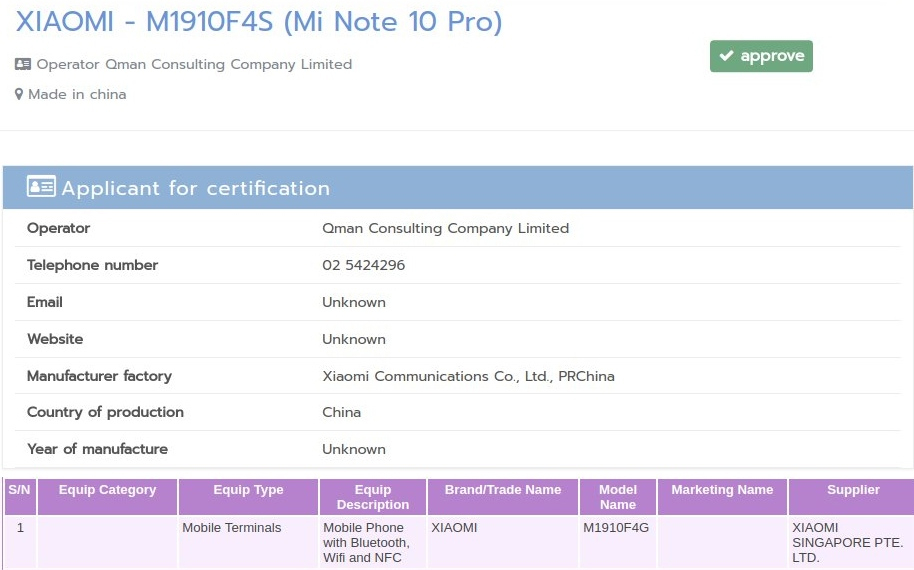Select Operator value Qman Consulting Company Limited in table
The width and height of the screenshot is (914, 570).
click(x=445, y=228)
